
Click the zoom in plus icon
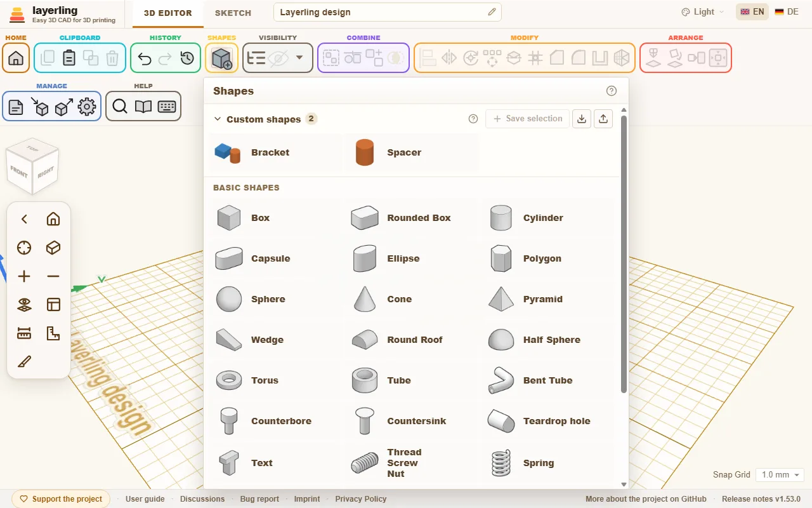coord(24,276)
